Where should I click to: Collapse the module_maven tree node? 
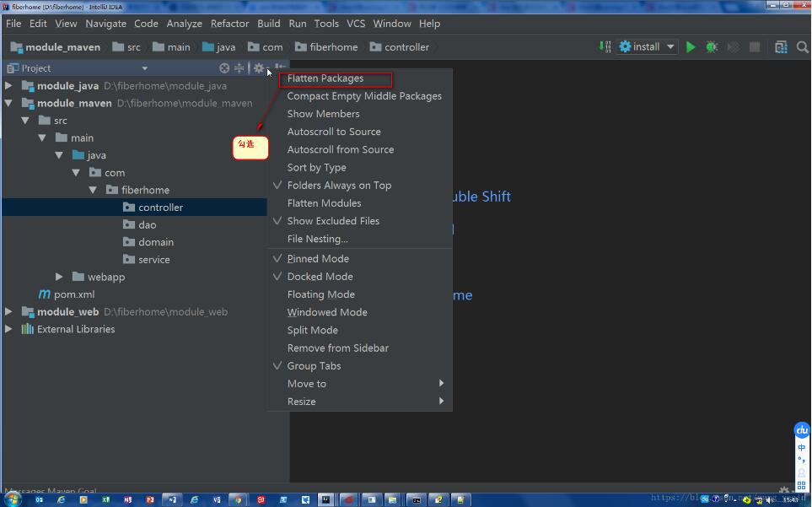[8, 103]
